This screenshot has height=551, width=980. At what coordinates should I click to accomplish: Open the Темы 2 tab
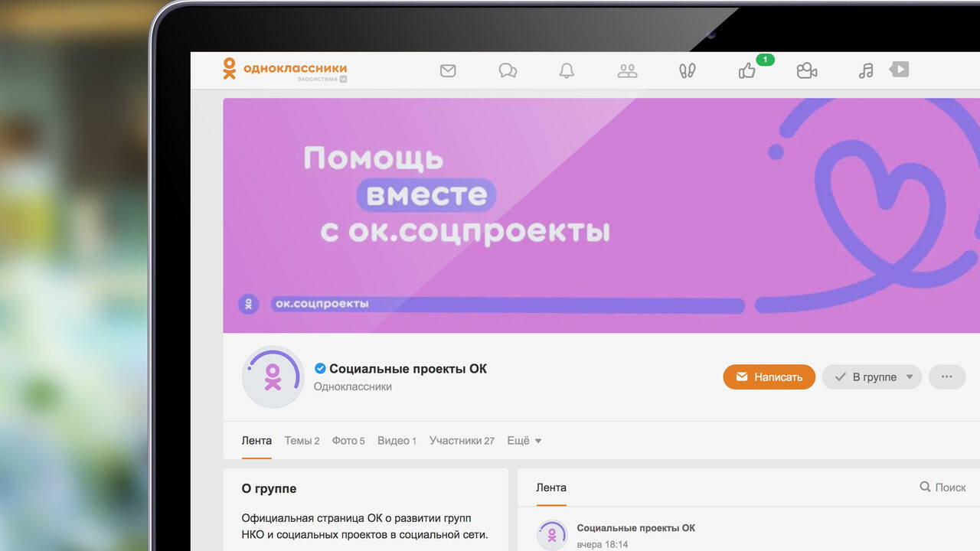302,441
